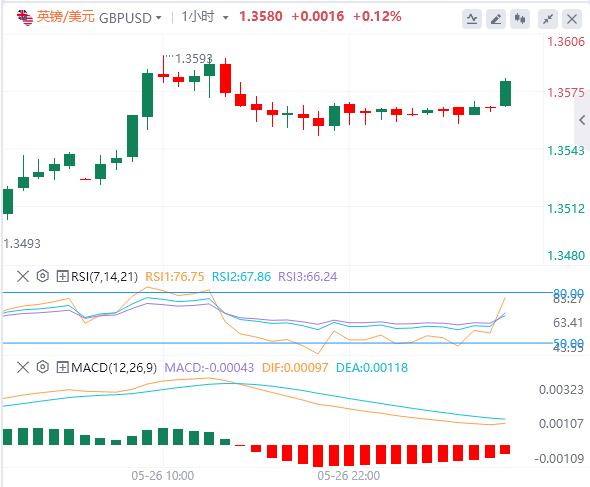Click the 0.00323 MACD axis label
Image resolution: width=590 pixels, height=487 pixels.
(x=561, y=390)
